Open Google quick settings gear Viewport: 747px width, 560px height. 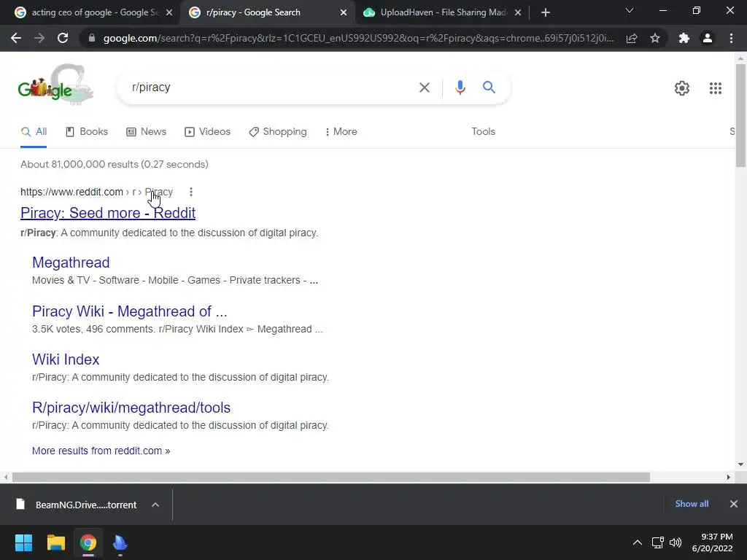pyautogui.click(x=682, y=88)
